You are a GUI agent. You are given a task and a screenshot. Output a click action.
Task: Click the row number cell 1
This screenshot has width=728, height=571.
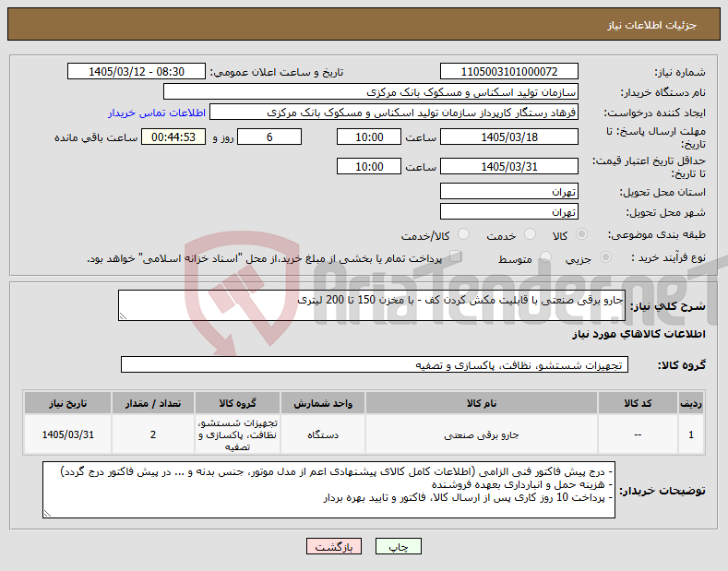(691, 434)
